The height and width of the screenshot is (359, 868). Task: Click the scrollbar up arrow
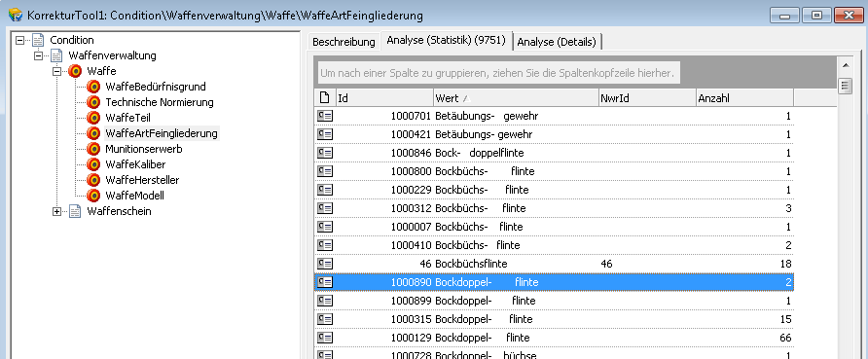click(x=845, y=65)
